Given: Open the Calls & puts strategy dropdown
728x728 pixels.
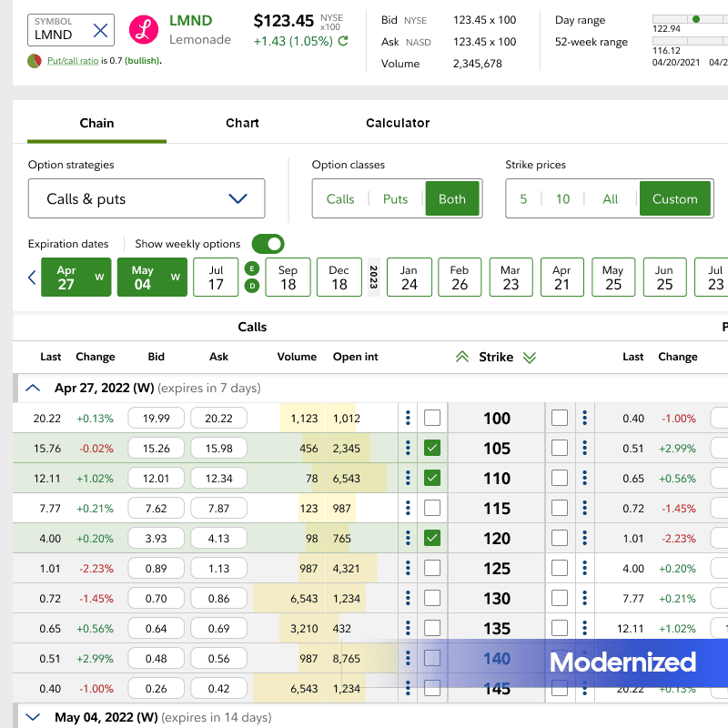Looking at the screenshot, I should click(x=147, y=198).
